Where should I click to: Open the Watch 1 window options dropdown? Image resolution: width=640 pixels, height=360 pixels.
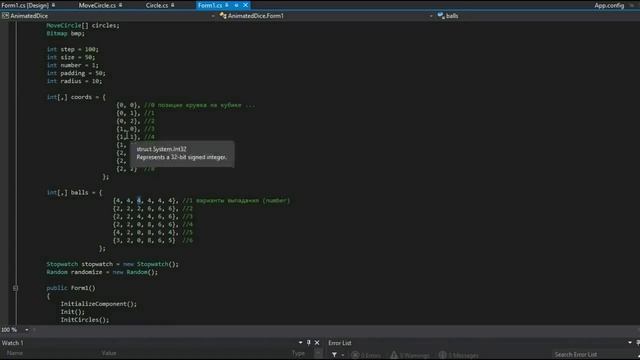pyautogui.click(x=300, y=343)
